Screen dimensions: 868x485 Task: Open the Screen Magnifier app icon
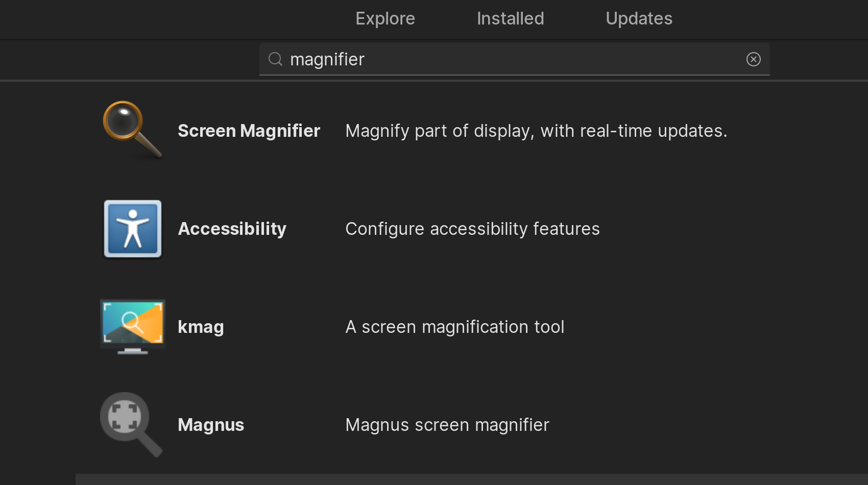pos(133,130)
